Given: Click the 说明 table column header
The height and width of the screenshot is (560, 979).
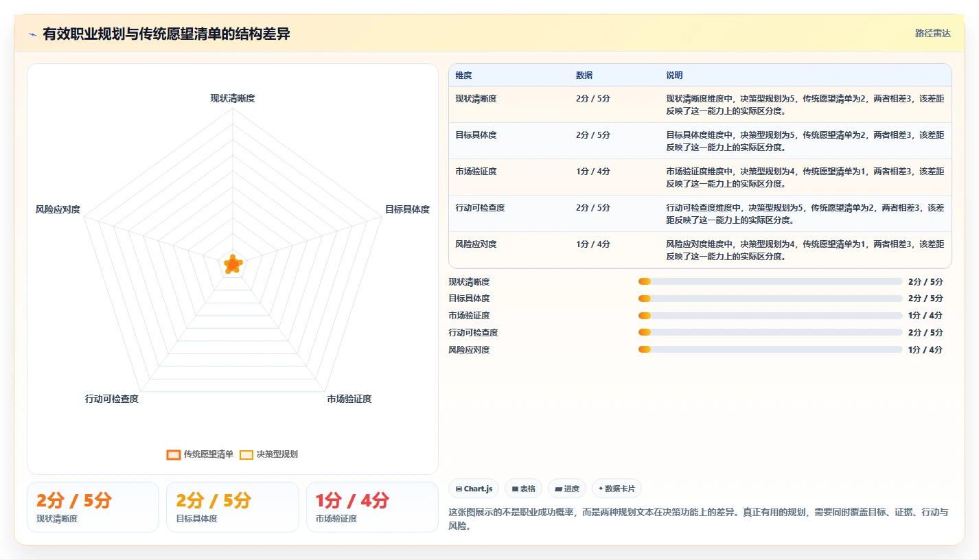Looking at the screenshot, I should click(674, 75).
